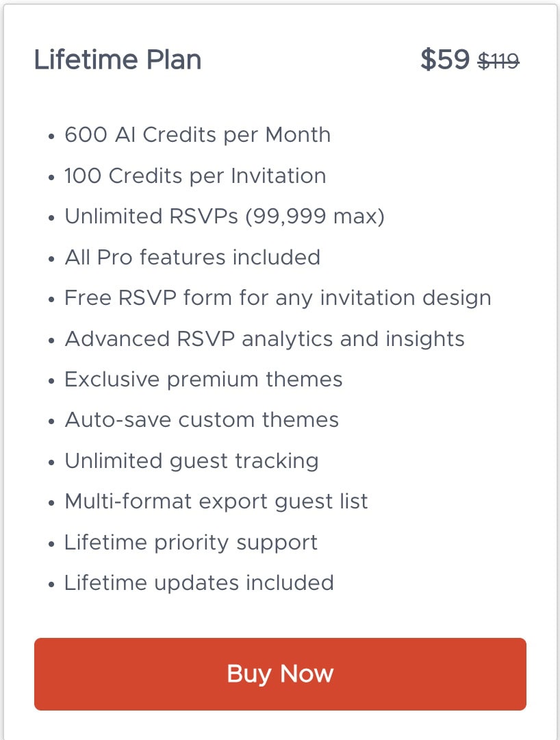The width and height of the screenshot is (560, 740).
Task: Click the Lifetime Plan heading
Action: [118, 60]
